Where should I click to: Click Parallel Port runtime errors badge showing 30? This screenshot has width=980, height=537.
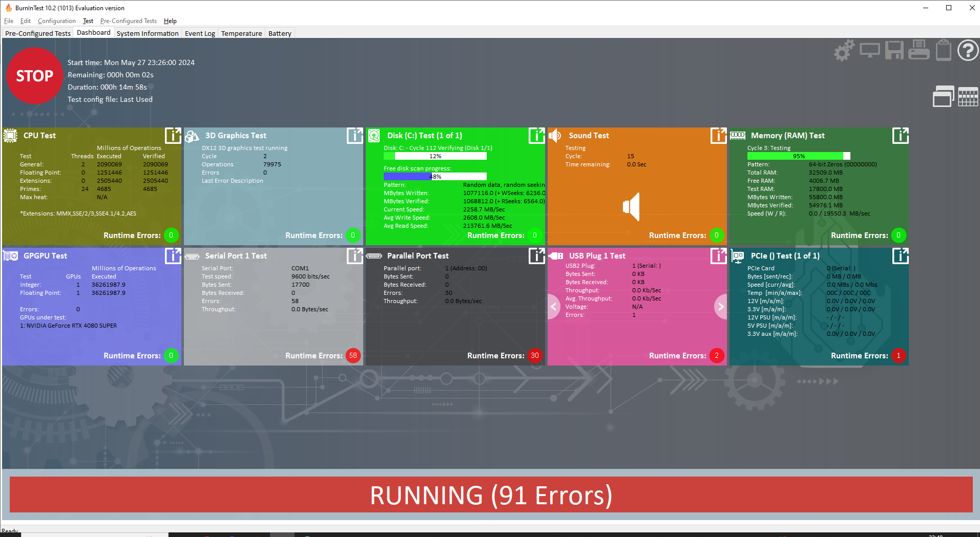point(535,356)
